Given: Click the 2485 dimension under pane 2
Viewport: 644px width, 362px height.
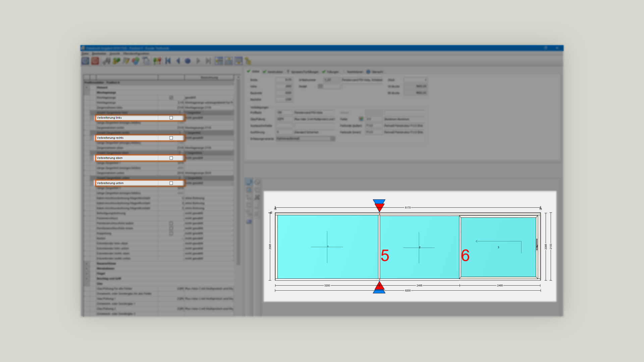Looking at the screenshot, I should coord(419,286).
